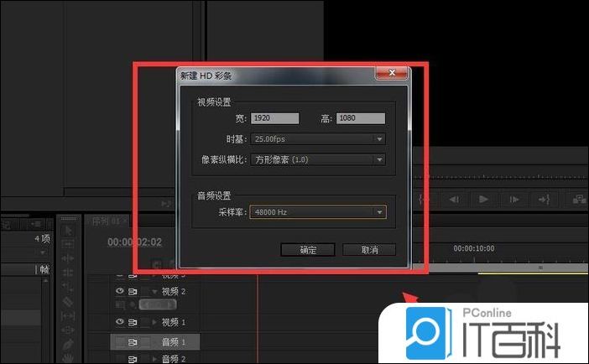Play the sequence in program monitor

484,199
